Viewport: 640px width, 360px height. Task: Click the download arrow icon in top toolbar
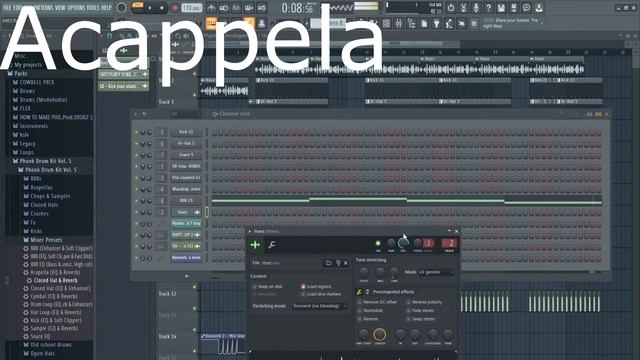(539, 8)
